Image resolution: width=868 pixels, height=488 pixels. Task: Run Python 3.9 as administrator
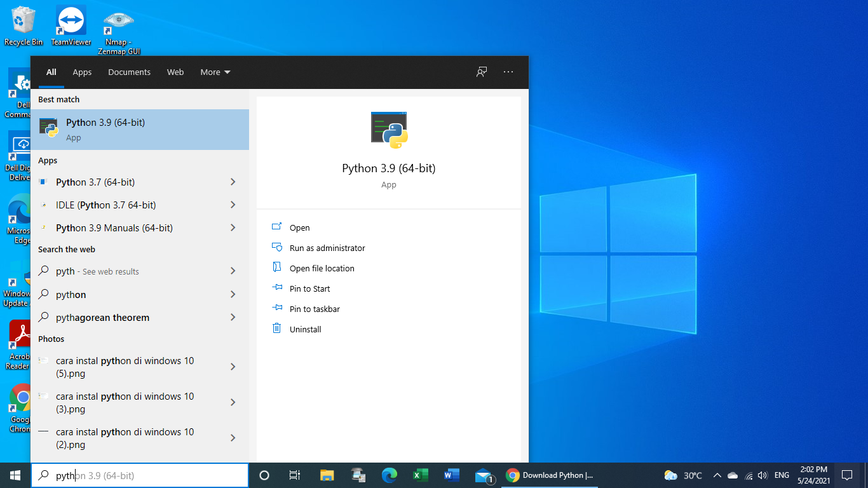click(327, 248)
